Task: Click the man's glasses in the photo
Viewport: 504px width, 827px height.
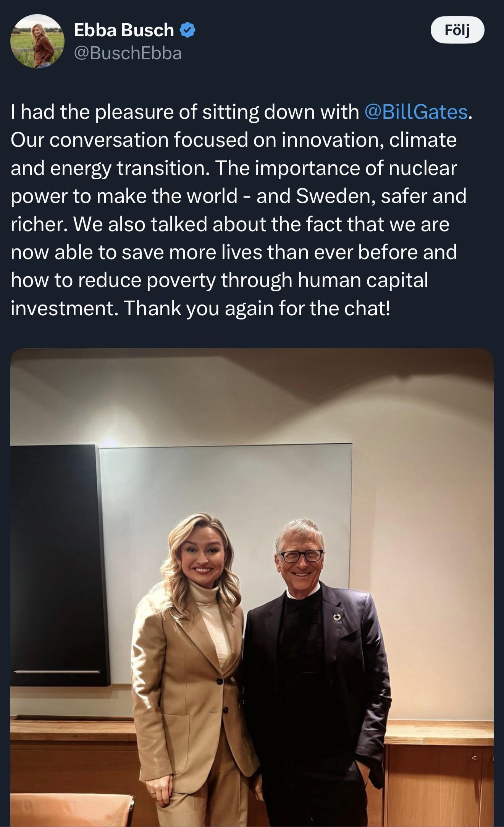Action: (301, 556)
